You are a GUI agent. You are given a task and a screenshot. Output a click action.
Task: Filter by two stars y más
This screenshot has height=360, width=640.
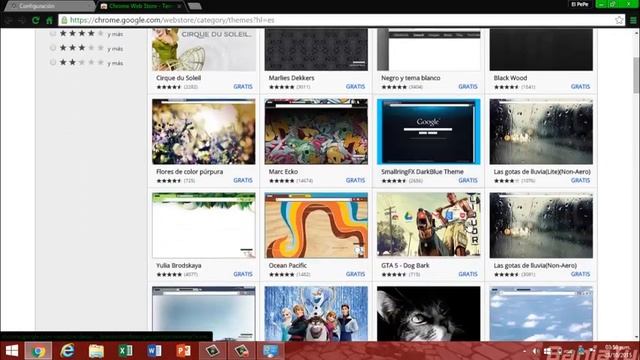[86, 62]
